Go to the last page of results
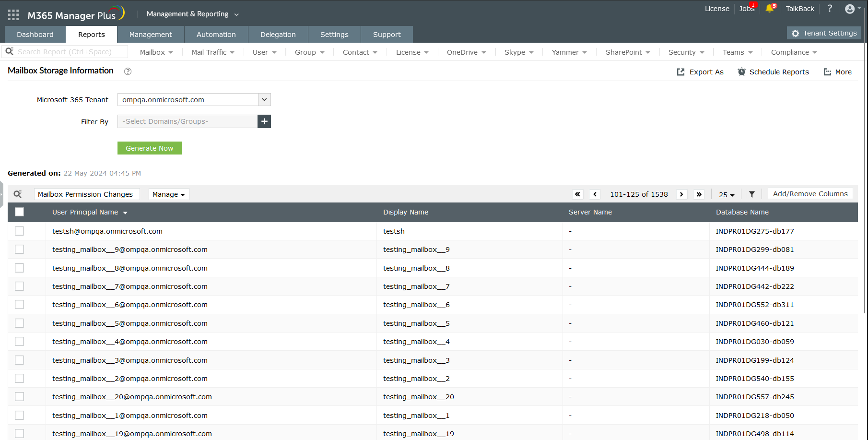 tap(699, 194)
